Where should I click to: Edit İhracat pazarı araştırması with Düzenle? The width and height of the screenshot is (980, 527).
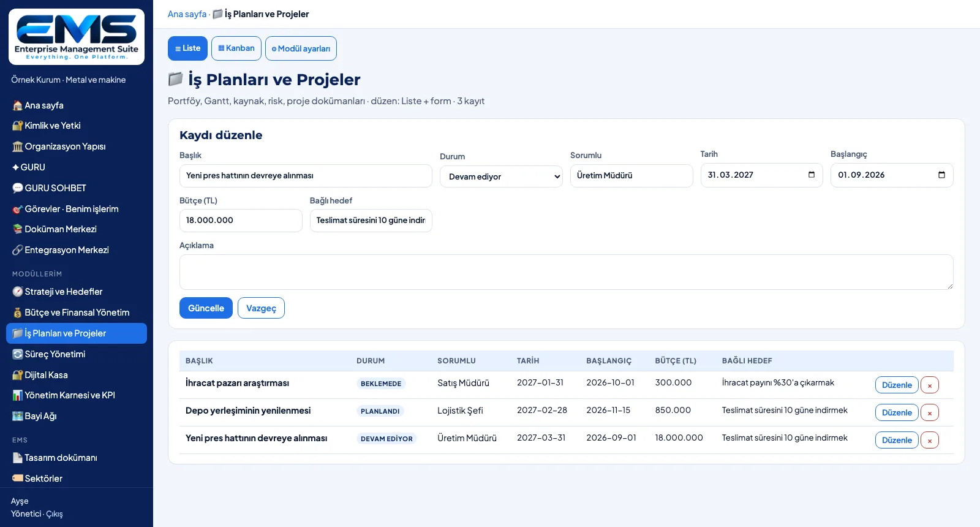point(897,385)
